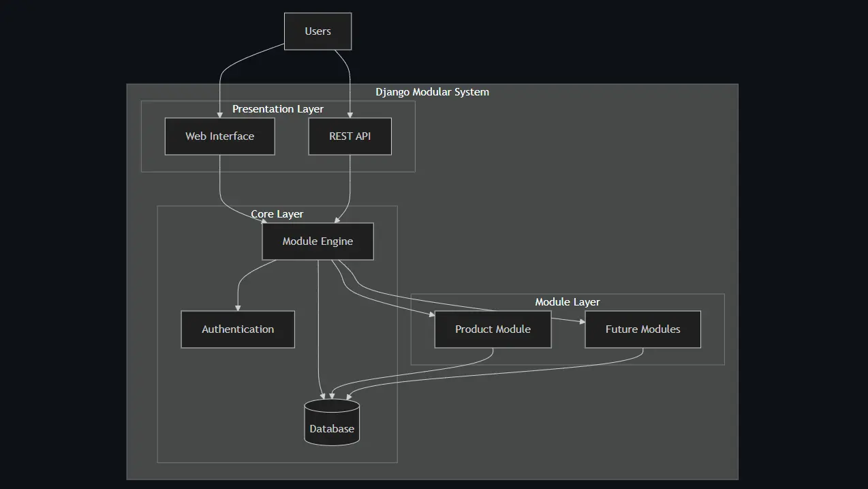
Task: Select the Users node
Action: (x=317, y=31)
